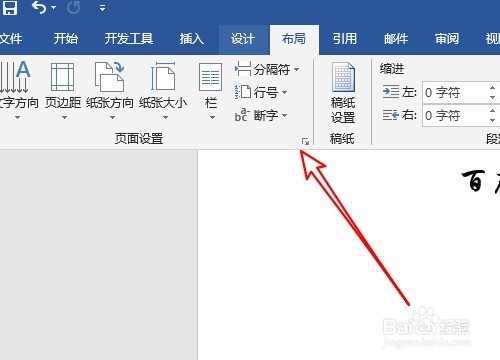Open Customize Quick Access Toolbar dropdown
The image size is (500, 360).
(102, 8)
